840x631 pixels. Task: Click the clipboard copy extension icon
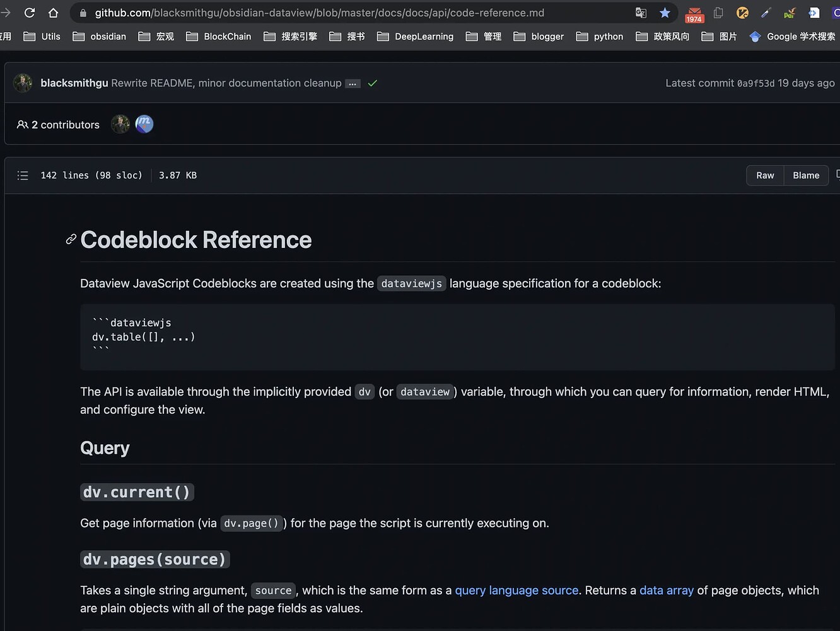point(718,13)
